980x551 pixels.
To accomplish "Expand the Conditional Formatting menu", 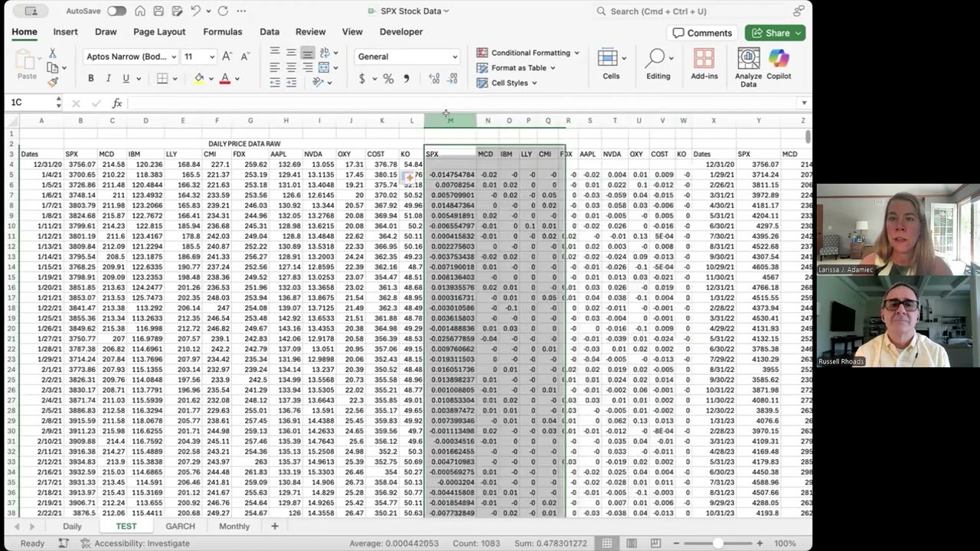I will tap(528, 53).
